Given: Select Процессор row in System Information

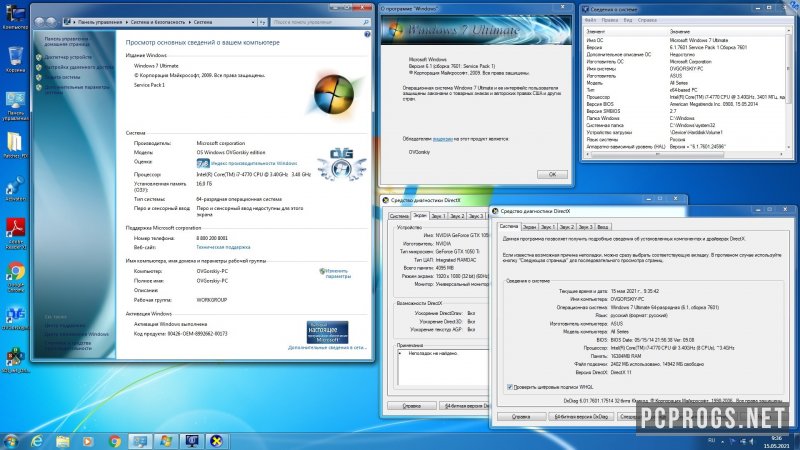Looking at the screenshot, I should [686, 97].
